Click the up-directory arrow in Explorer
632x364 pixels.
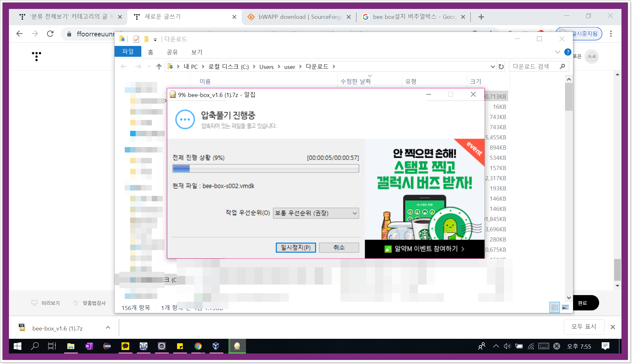coord(159,67)
